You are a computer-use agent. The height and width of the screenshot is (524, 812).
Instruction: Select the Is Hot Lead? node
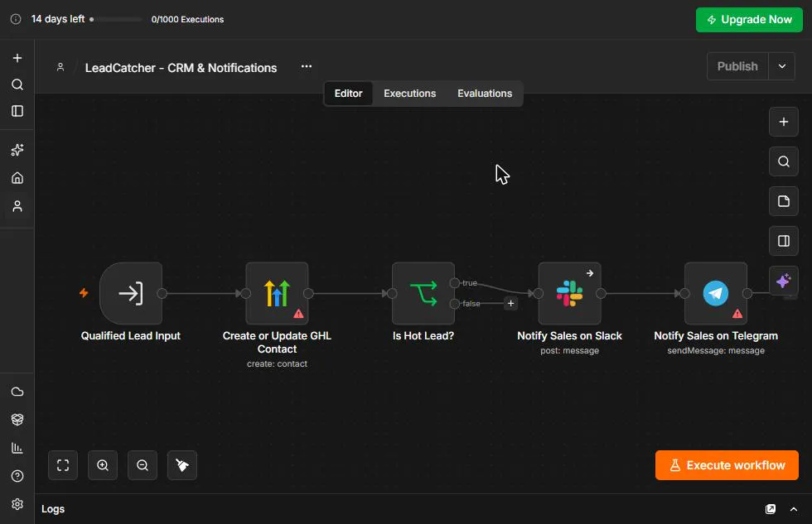423,293
